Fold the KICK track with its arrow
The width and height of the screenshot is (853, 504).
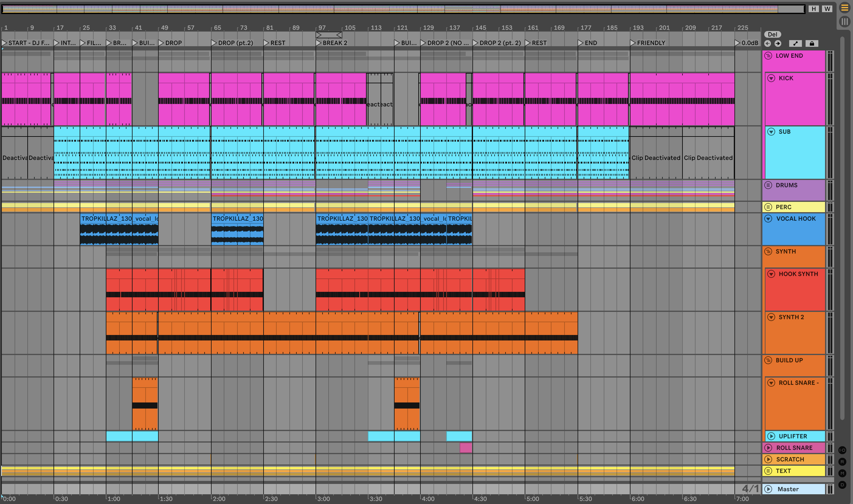click(x=771, y=78)
